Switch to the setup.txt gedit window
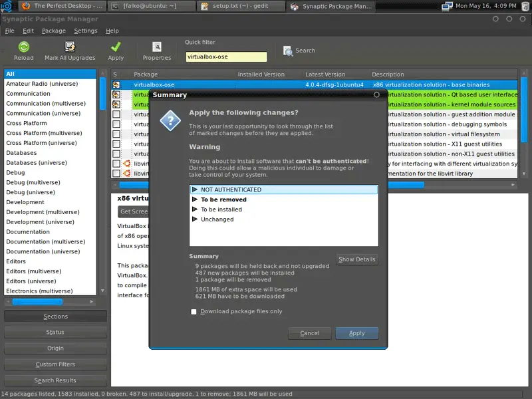The image size is (532, 399). coord(241,6)
